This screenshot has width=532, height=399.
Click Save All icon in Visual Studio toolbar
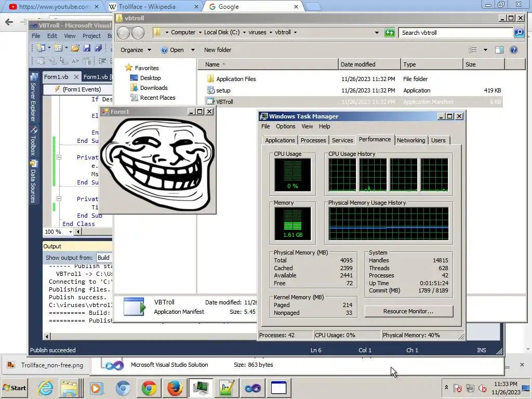point(98,48)
